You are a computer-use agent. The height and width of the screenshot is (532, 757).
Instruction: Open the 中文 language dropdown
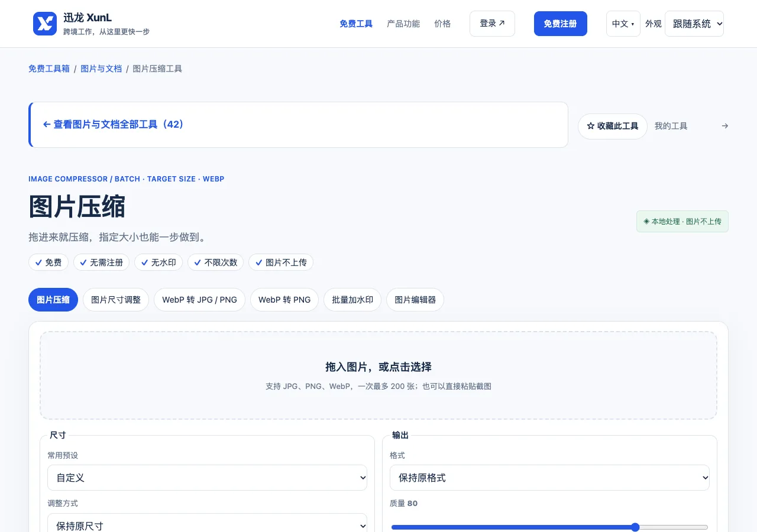pos(623,24)
